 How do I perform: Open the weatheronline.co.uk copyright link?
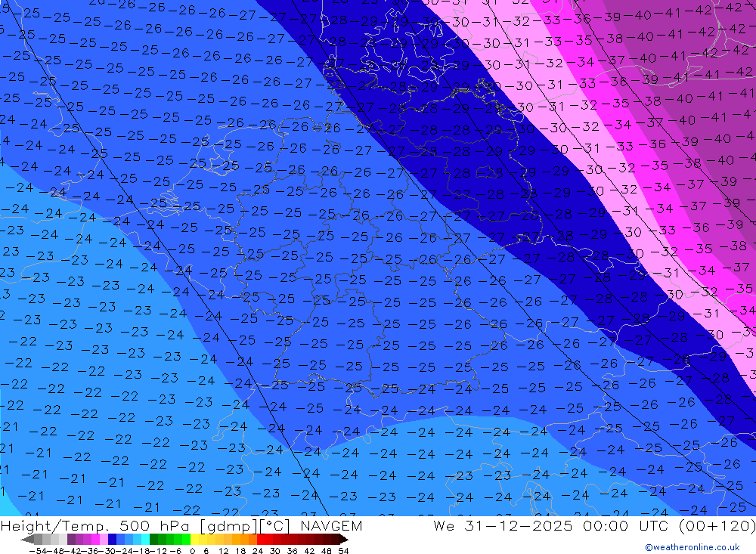(x=692, y=547)
